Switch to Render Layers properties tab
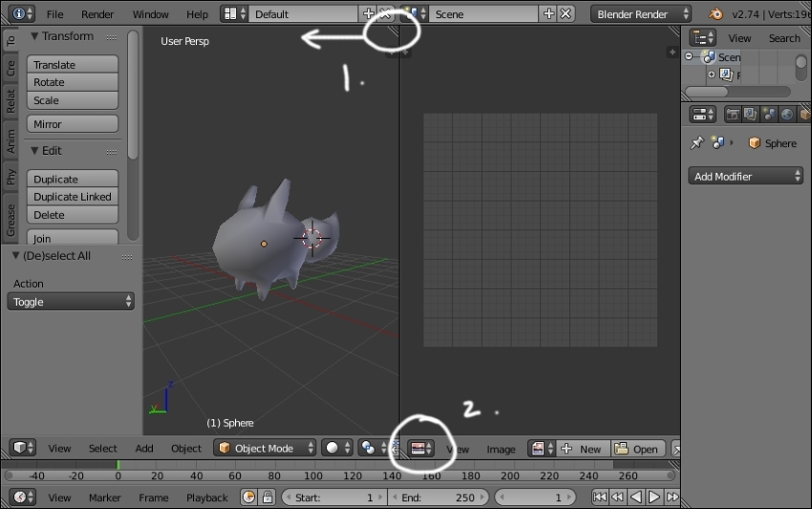The image size is (812, 509). point(750,115)
